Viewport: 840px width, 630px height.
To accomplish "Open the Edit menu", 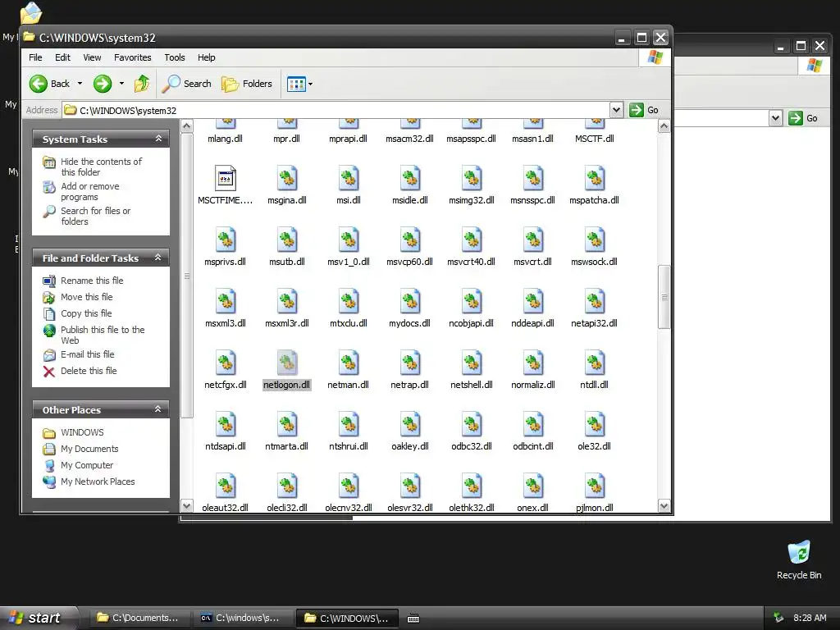I will pyautogui.click(x=62, y=57).
